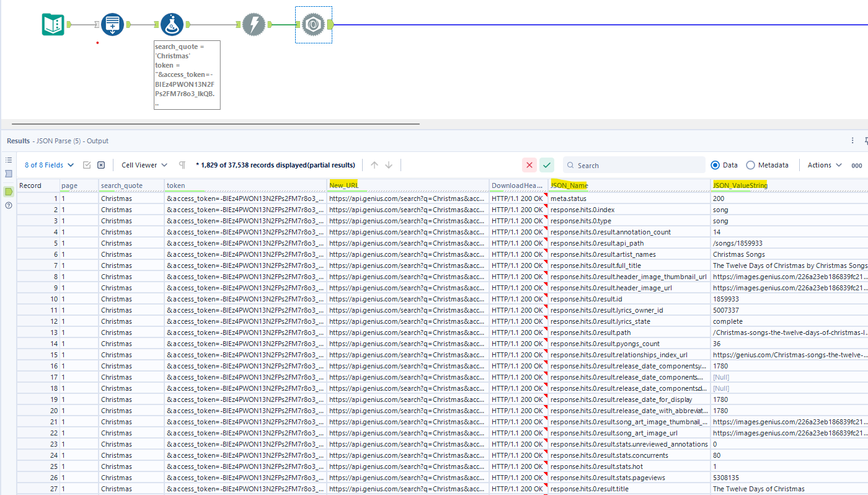Select the response.hits.0.result.id cell

coord(630,299)
